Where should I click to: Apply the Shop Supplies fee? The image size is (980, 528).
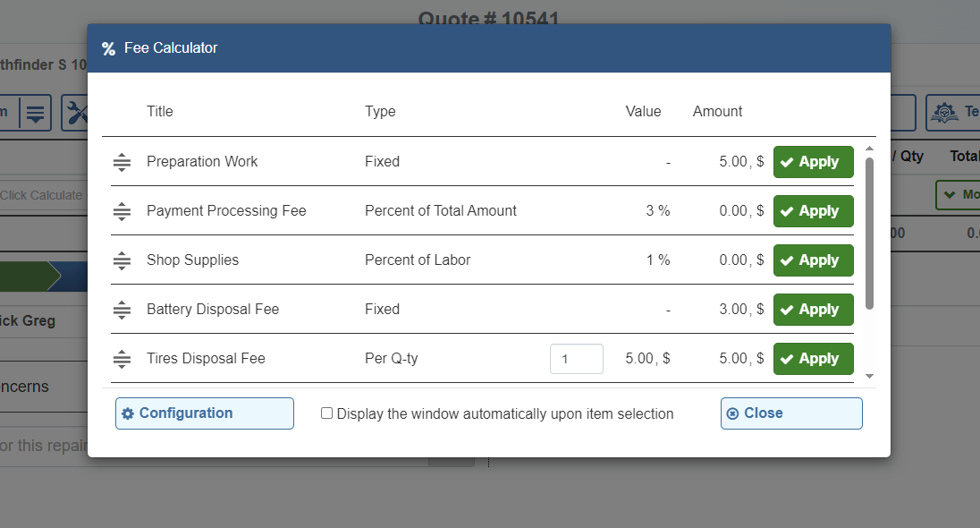[813, 260]
